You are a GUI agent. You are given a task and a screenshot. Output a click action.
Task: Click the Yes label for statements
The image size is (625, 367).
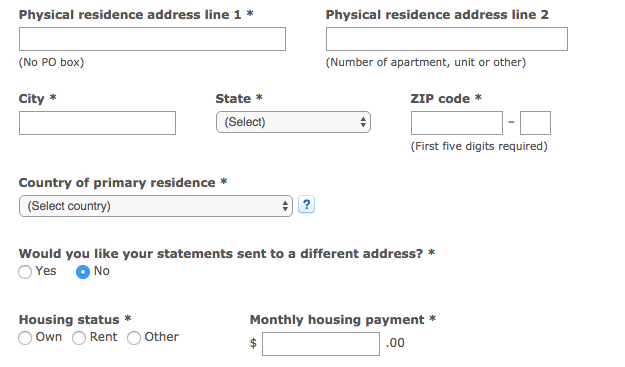pyautogui.click(x=46, y=271)
